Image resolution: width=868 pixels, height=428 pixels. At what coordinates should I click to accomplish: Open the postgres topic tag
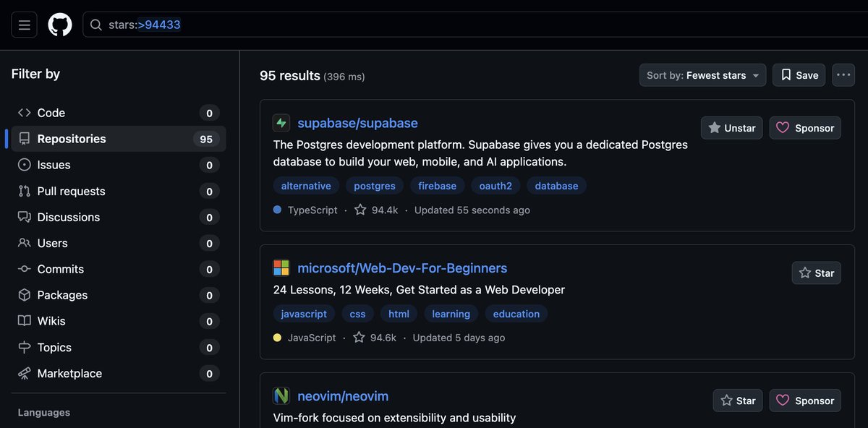(375, 186)
